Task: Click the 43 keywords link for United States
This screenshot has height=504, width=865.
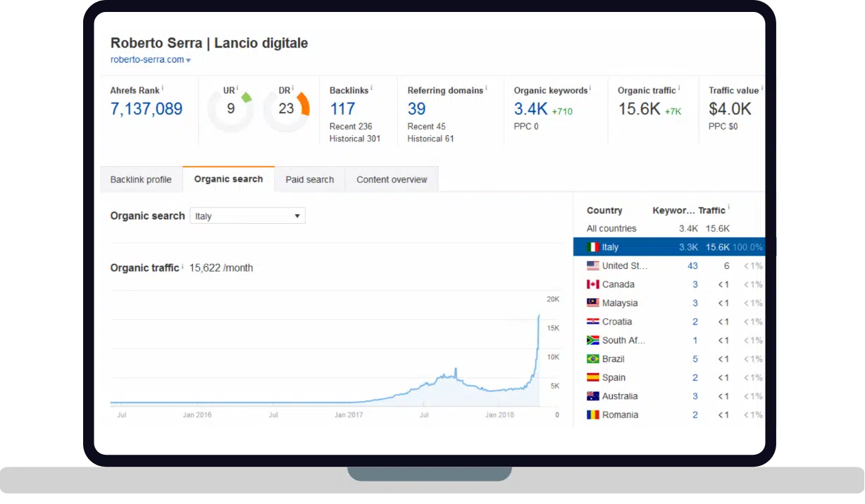Action: click(x=692, y=266)
